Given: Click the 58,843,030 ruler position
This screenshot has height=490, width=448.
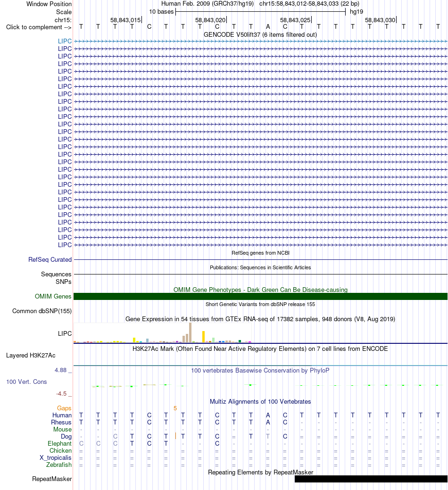Looking at the screenshot, I should point(380,20).
